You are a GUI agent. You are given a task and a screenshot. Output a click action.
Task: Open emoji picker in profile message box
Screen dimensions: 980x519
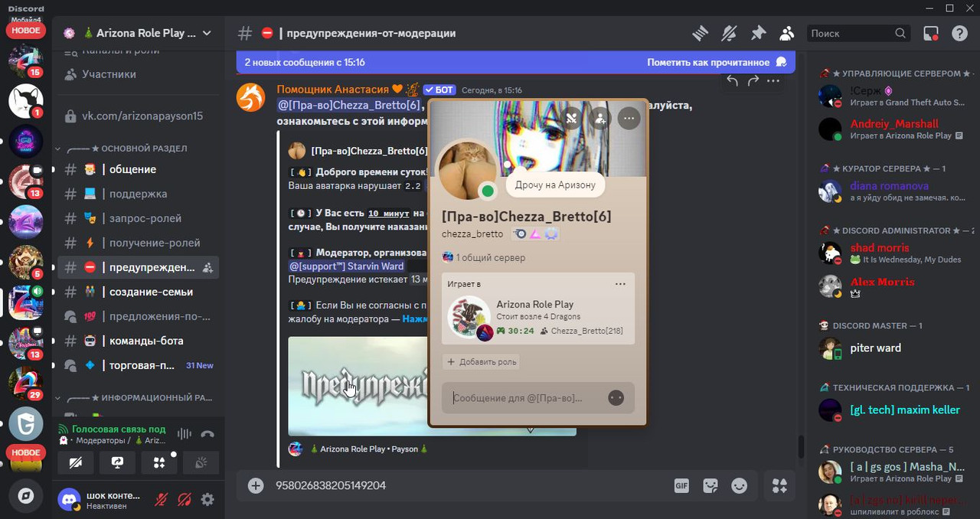pyautogui.click(x=616, y=397)
